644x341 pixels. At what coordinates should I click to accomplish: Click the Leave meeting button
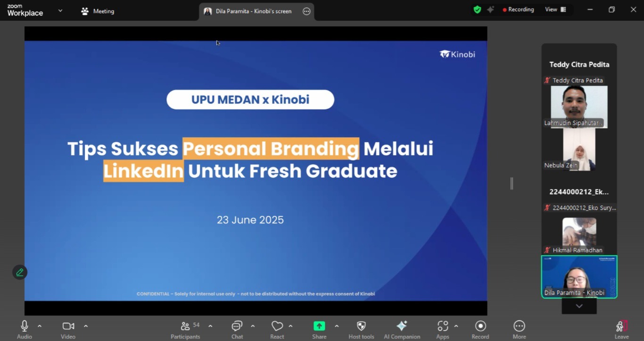[621, 329]
